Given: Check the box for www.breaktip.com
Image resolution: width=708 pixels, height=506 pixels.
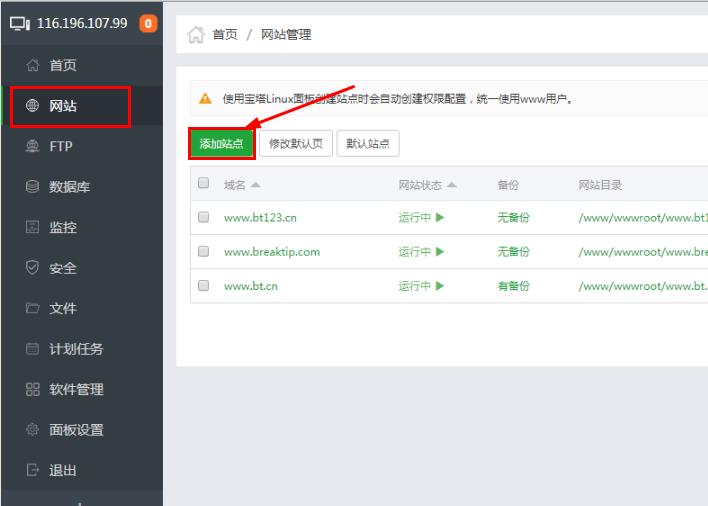Looking at the screenshot, I should pos(204,251).
